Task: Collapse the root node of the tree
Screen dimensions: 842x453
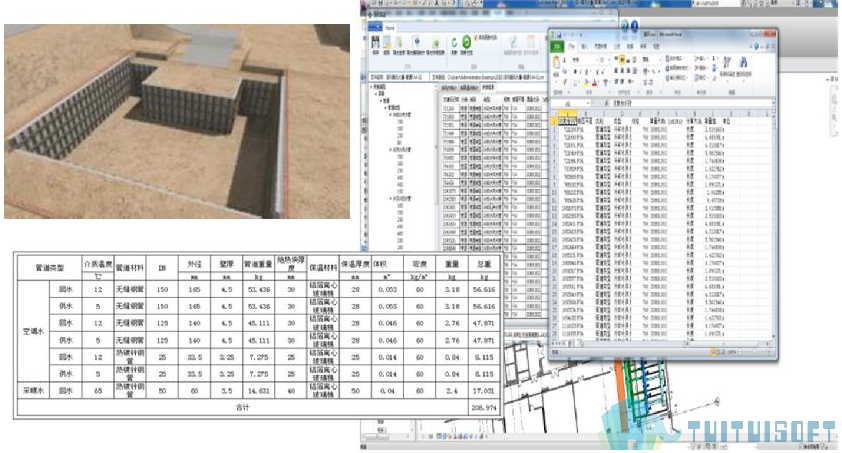Action: pos(371,86)
